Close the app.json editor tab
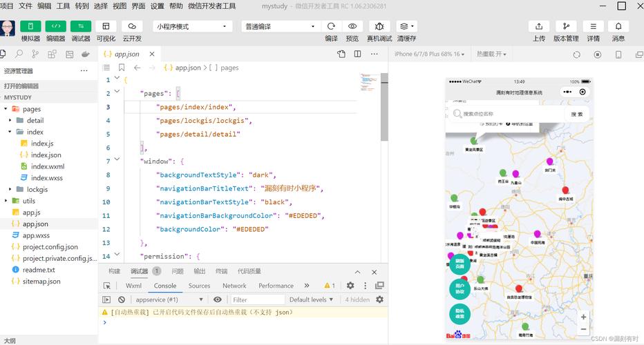Image resolution: width=644 pixels, height=345 pixels. pos(152,54)
